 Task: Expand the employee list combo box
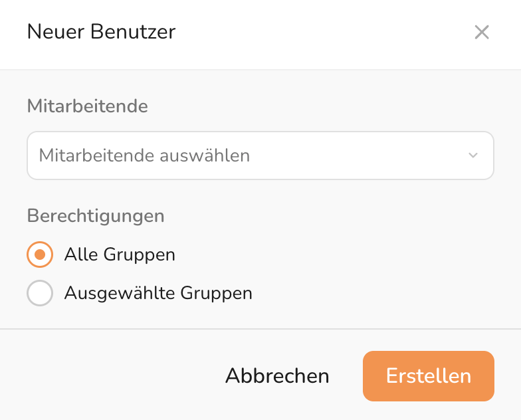(x=260, y=156)
